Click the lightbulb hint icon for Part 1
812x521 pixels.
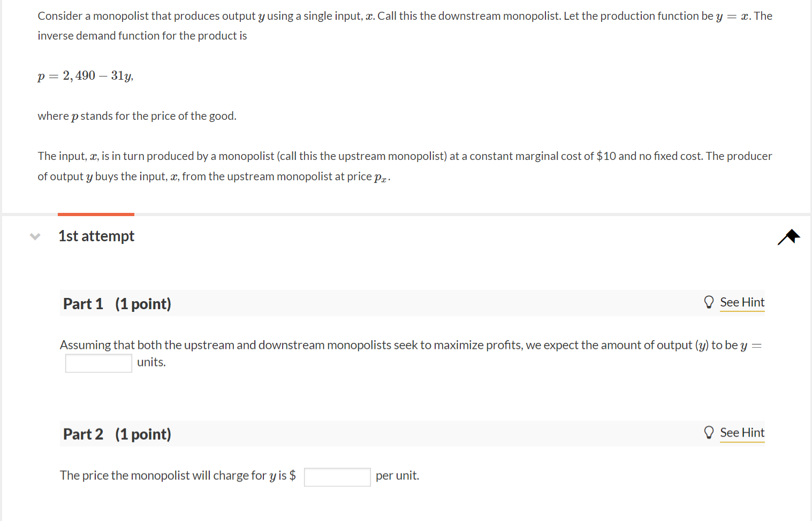click(x=709, y=302)
